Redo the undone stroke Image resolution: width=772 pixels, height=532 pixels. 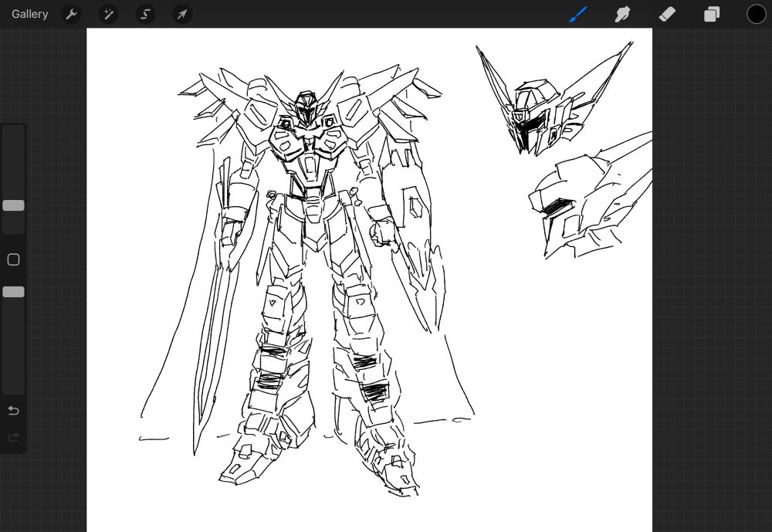13,438
